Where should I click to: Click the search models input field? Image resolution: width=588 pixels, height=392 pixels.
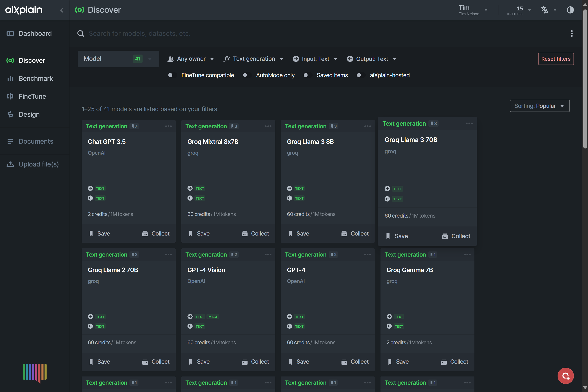pyautogui.click(x=325, y=34)
